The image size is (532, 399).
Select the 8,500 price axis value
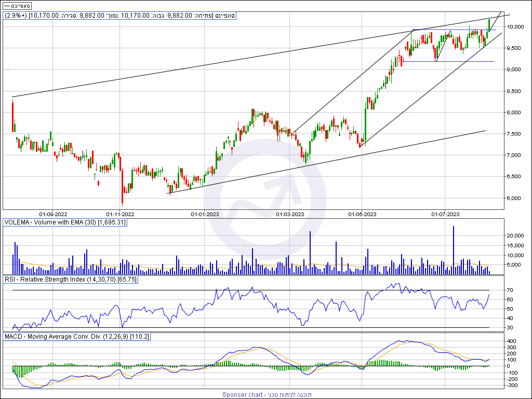(515, 91)
